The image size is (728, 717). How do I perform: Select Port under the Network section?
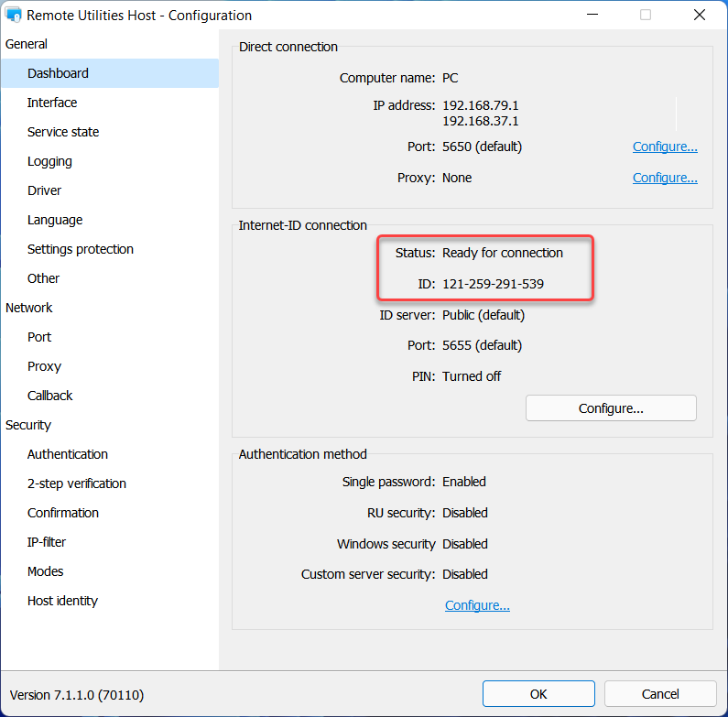[39, 337]
